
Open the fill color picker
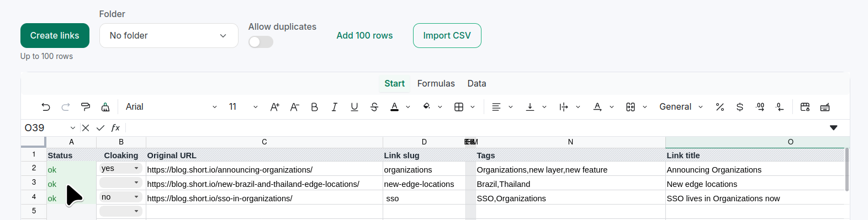tap(427, 107)
